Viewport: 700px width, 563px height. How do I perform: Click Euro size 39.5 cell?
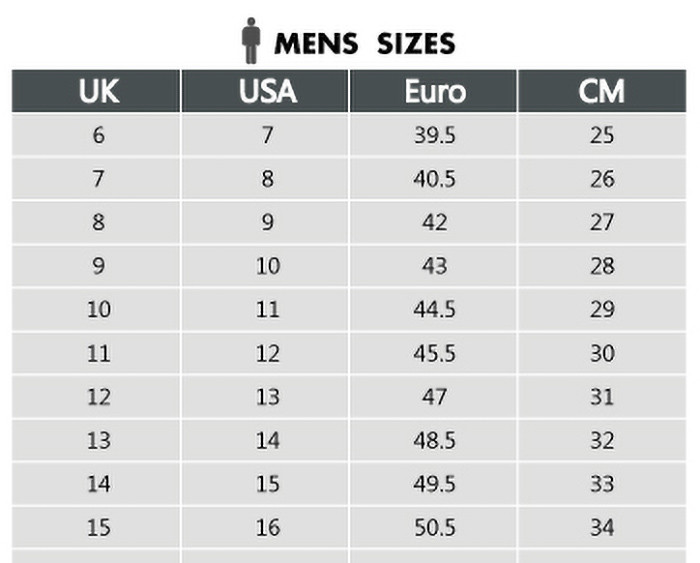click(x=433, y=135)
